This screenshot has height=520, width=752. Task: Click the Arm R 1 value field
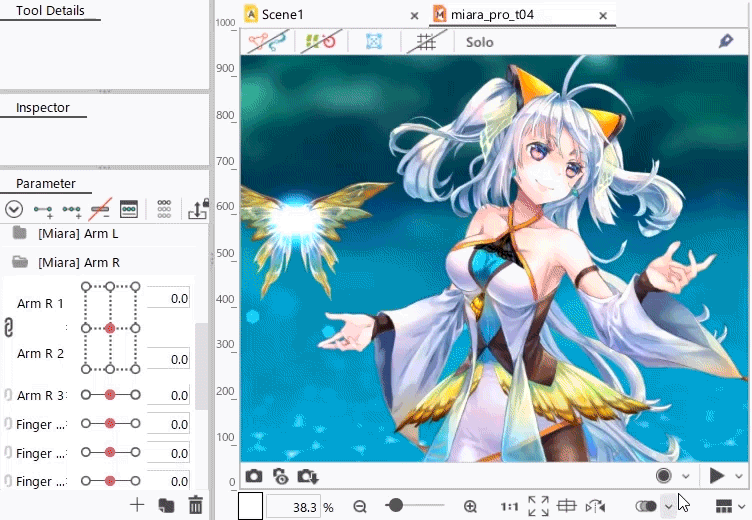pyautogui.click(x=168, y=298)
